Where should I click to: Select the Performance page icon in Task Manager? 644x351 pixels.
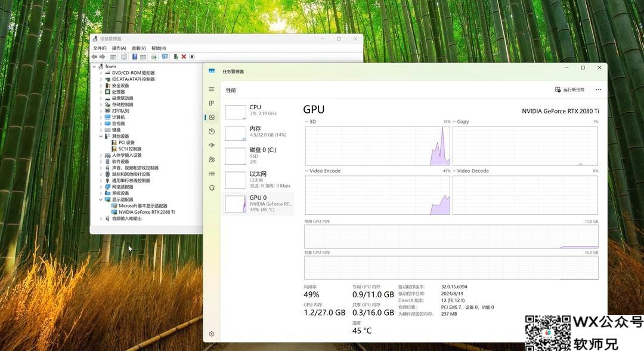[x=212, y=118]
